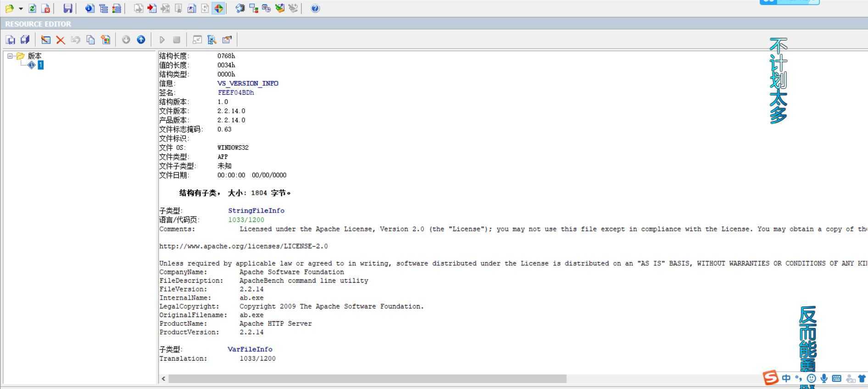This screenshot has width=868, height=389.
Task: Click the grayed export page icon
Action: (x=138, y=8)
